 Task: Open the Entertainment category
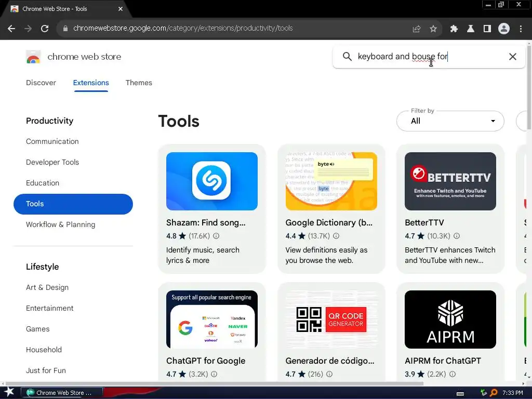[x=49, y=308]
